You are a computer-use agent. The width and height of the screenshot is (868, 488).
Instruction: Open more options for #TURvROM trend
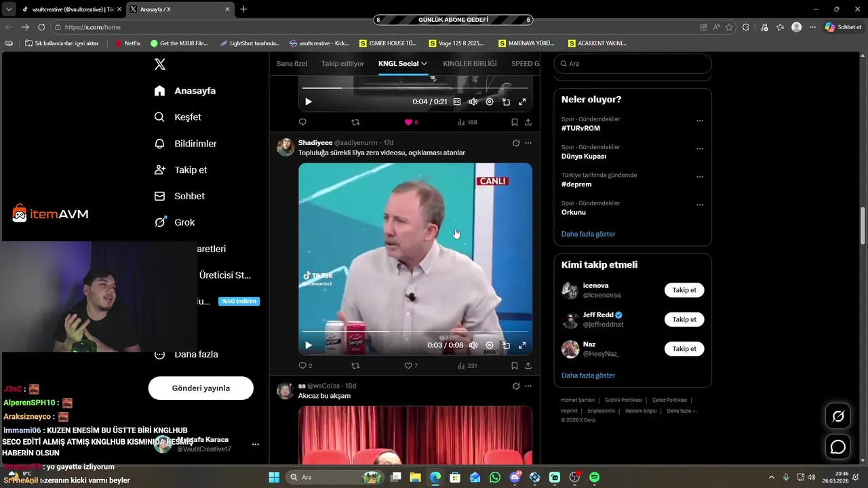pyautogui.click(x=700, y=121)
